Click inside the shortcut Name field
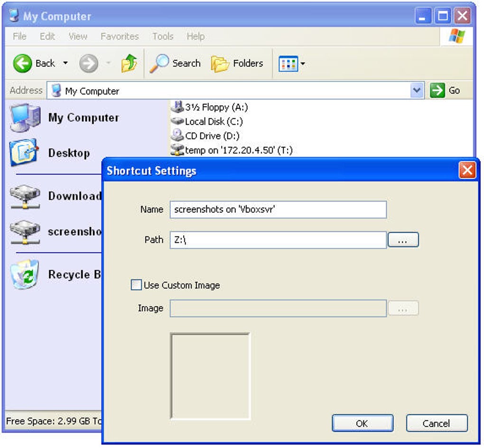The height and width of the screenshot is (448, 484). 278,209
